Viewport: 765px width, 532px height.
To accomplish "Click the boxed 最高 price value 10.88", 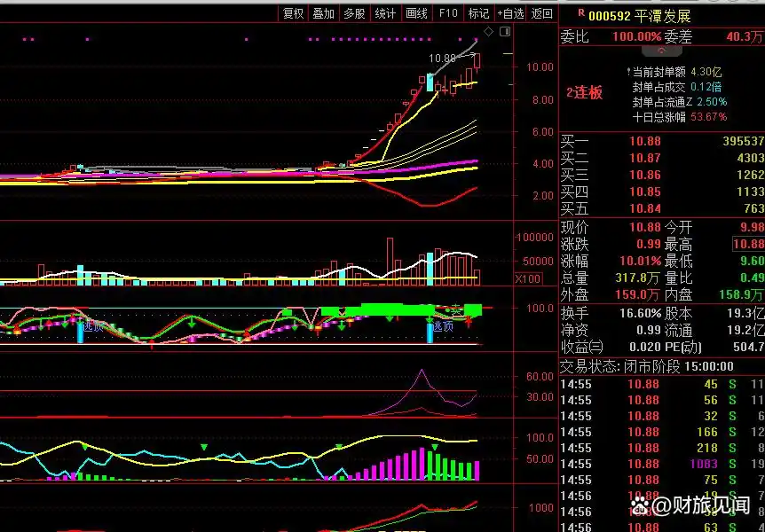I will 747,244.
